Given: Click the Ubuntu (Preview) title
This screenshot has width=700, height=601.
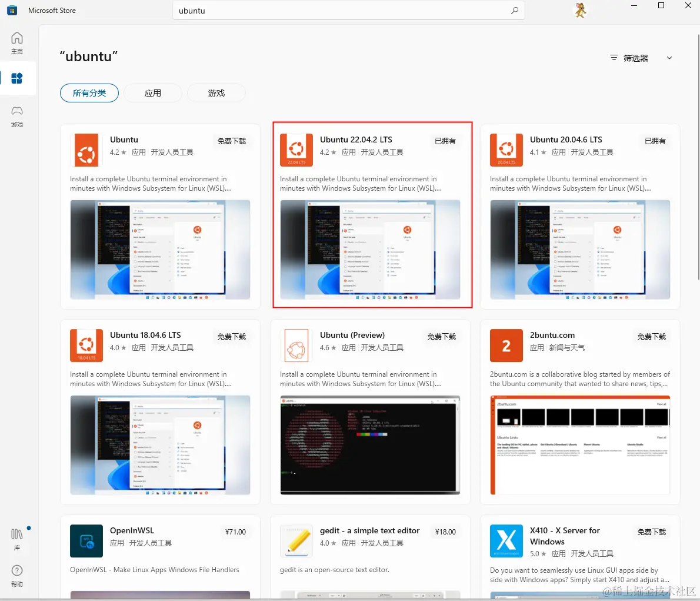Looking at the screenshot, I should click(352, 335).
